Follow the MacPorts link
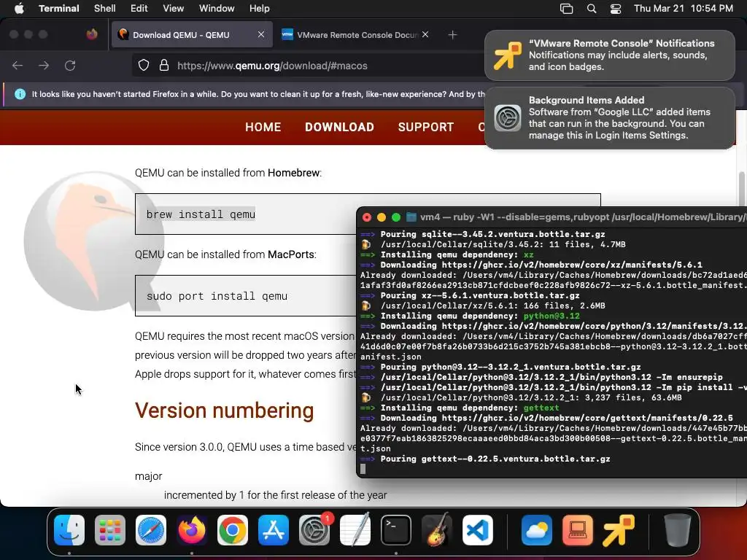The width and height of the screenshot is (747, 560). coord(290,254)
